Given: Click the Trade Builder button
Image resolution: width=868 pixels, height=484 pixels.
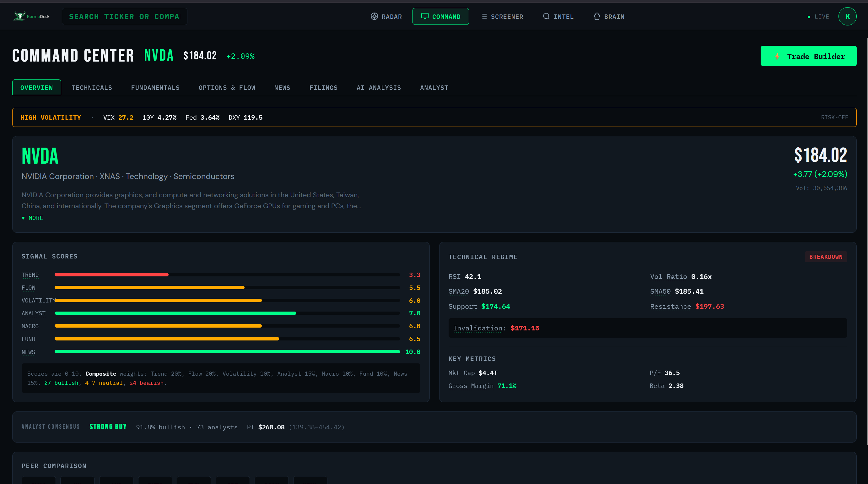Looking at the screenshot, I should pyautogui.click(x=808, y=56).
